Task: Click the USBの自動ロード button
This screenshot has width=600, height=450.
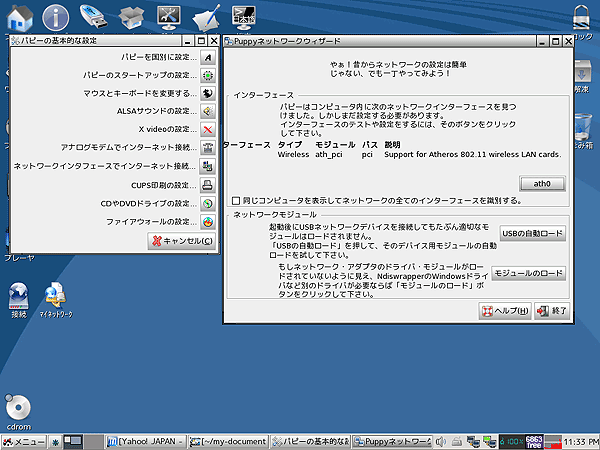Action: pos(532,233)
